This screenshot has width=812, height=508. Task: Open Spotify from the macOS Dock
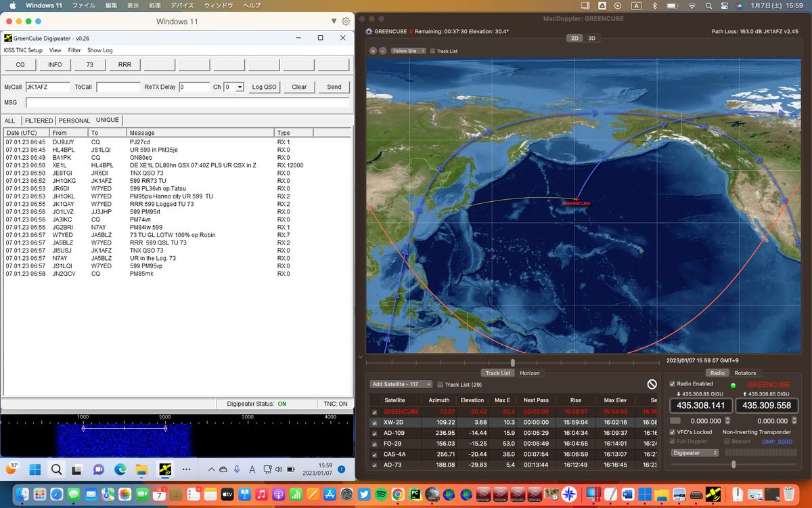[x=381, y=494]
